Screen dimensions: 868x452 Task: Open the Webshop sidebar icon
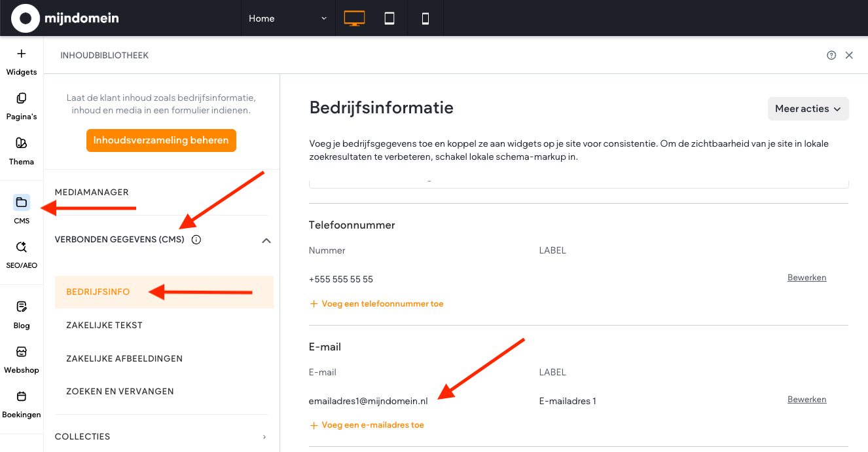[22, 352]
